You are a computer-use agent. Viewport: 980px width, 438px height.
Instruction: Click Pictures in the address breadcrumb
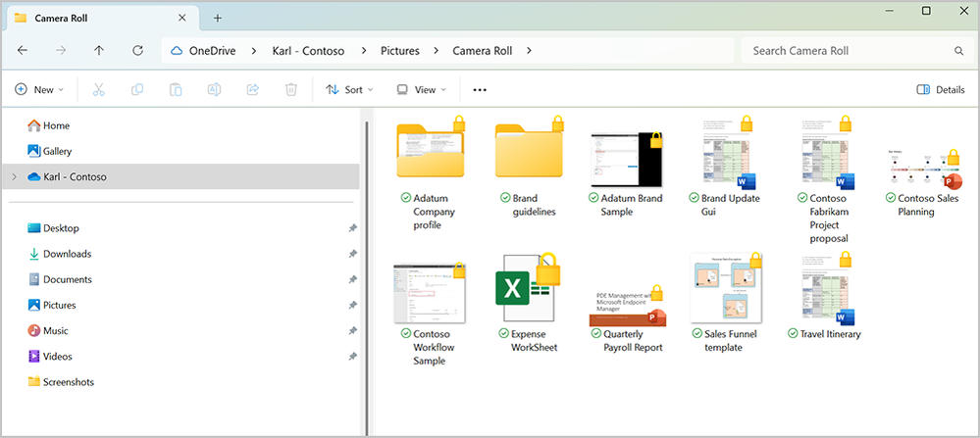(x=400, y=51)
